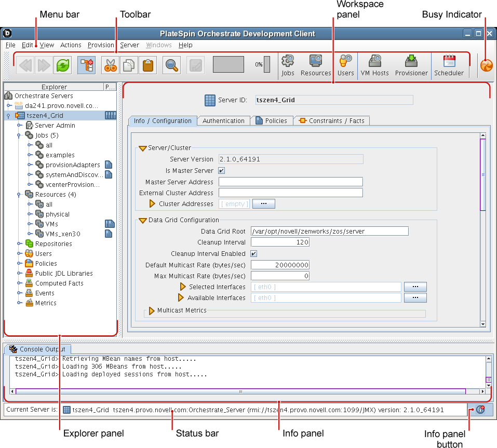Image resolution: width=497 pixels, height=448 pixels.
Task: Select the Server Admin tree node
Action: 51,126
